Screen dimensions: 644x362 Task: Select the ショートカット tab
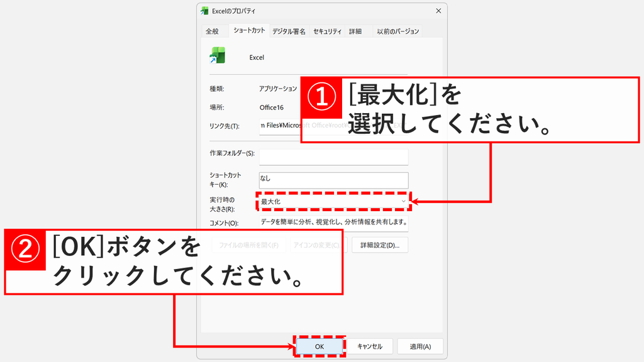click(x=249, y=30)
